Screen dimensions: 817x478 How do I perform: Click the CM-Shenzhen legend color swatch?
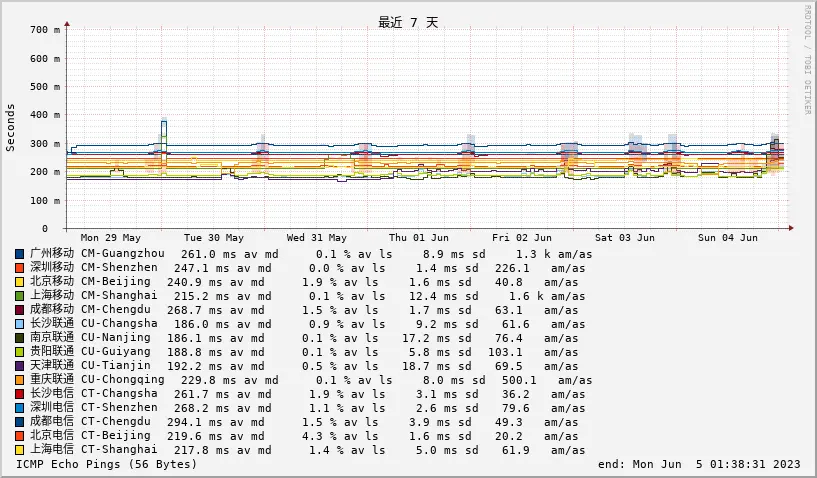(20, 268)
